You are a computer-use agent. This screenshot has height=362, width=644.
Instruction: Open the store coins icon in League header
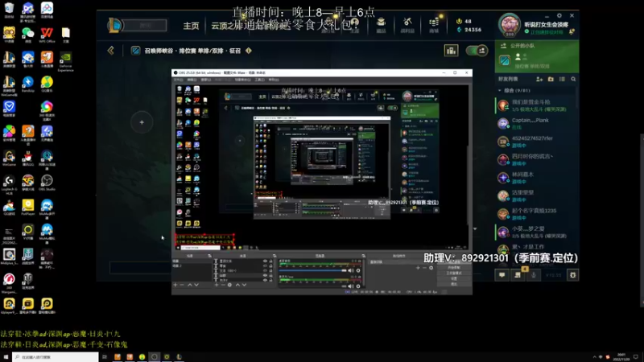tap(434, 25)
